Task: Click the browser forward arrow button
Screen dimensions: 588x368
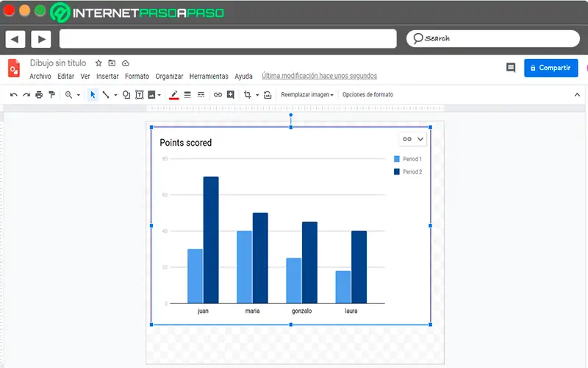Action: click(x=41, y=39)
